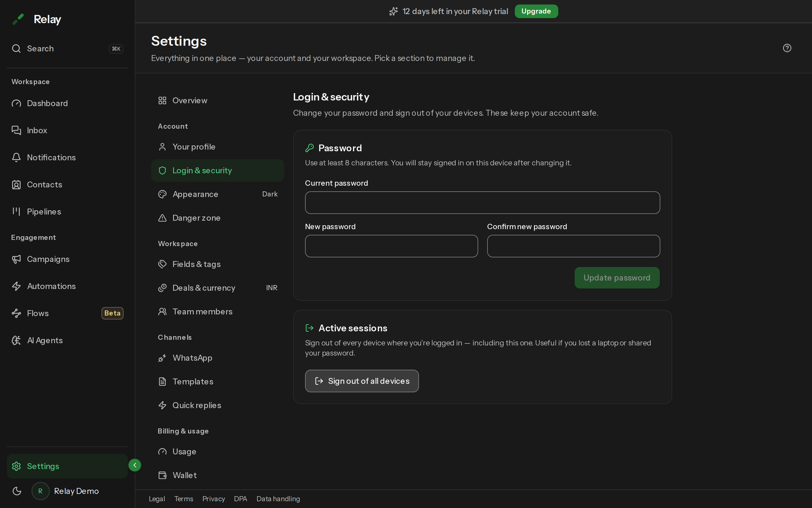
Task: Open Appearance settings showing Dark
Action: pos(217,194)
